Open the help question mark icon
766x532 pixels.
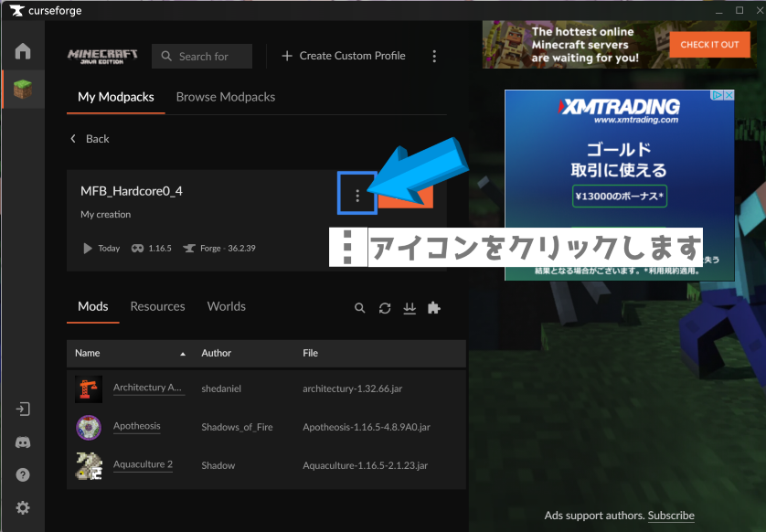pos(23,474)
